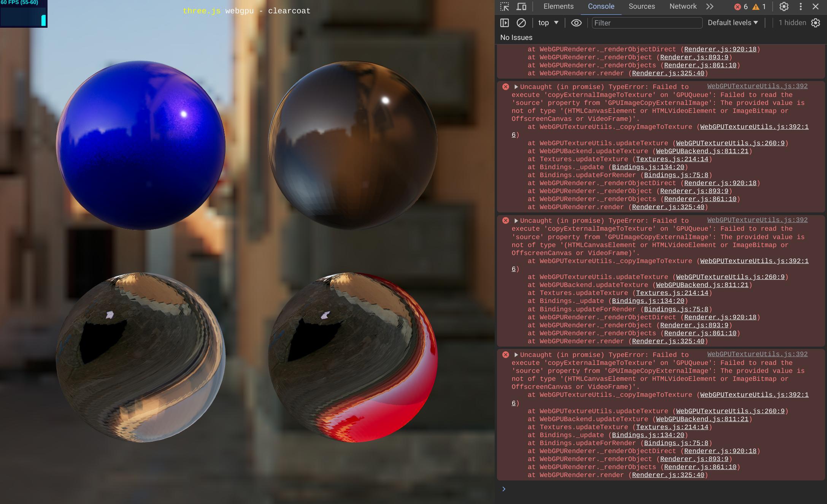Reveal more panels with the overflow chevron
827x504 pixels.
coord(710,6)
